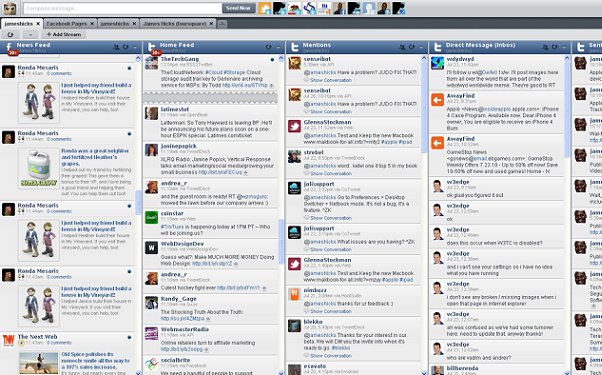
Task: Click the Facebook icon in News Feed header
Action: click(x=9, y=47)
